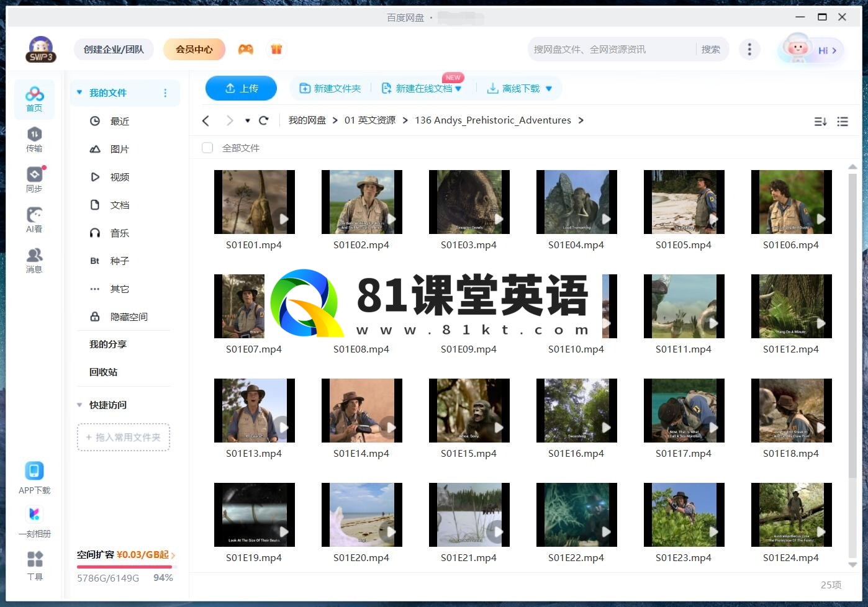
Task: Open the 传输 transfer panel
Action: (34, 140)
